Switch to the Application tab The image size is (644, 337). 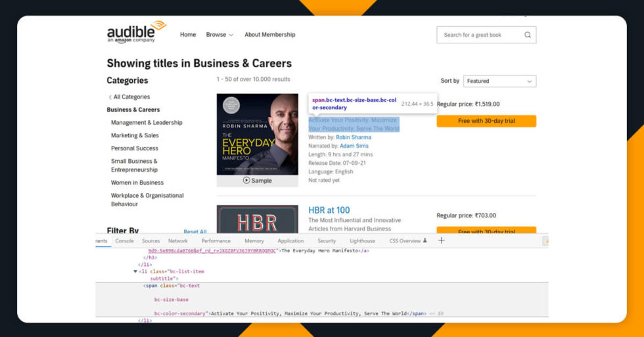[290, 241]
